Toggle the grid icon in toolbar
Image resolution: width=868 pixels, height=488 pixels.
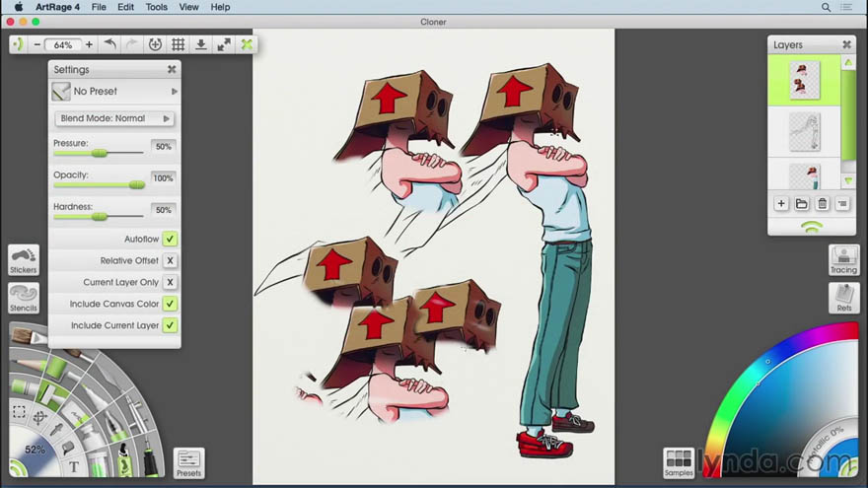[179, 44]
